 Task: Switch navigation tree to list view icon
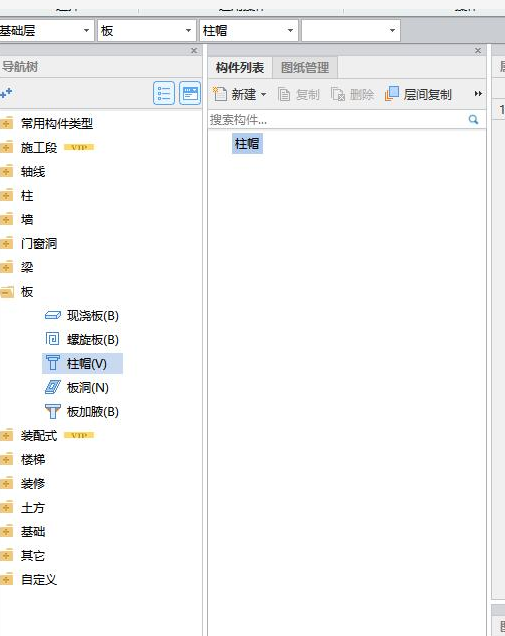click(164, 93)
